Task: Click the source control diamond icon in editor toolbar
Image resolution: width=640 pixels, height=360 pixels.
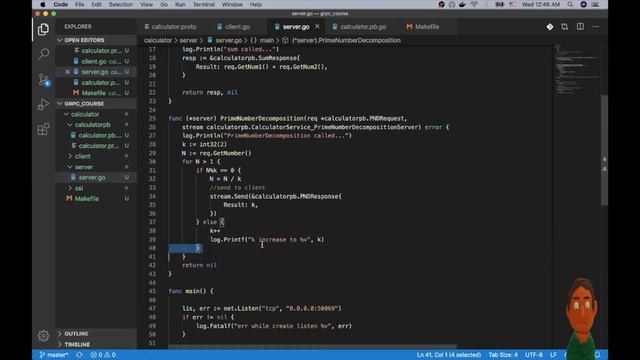Action: click(550, 27)
